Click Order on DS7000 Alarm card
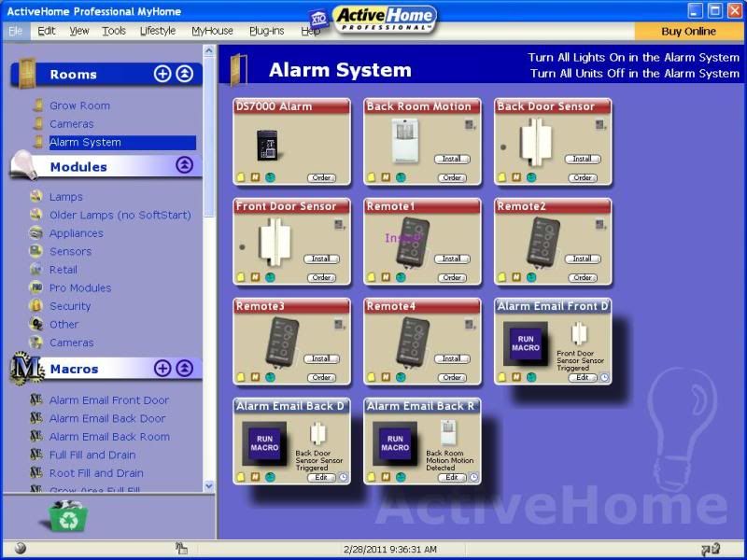 pos(321,177)
